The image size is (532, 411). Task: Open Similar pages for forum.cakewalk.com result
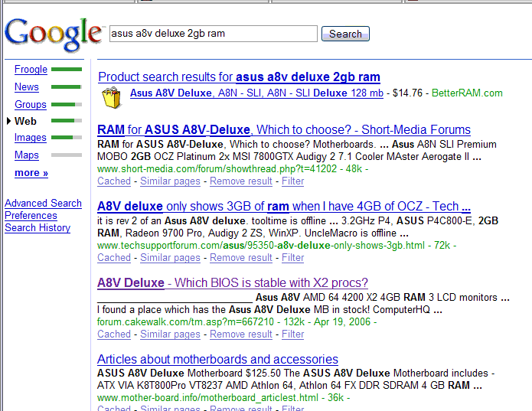point(171,334)
